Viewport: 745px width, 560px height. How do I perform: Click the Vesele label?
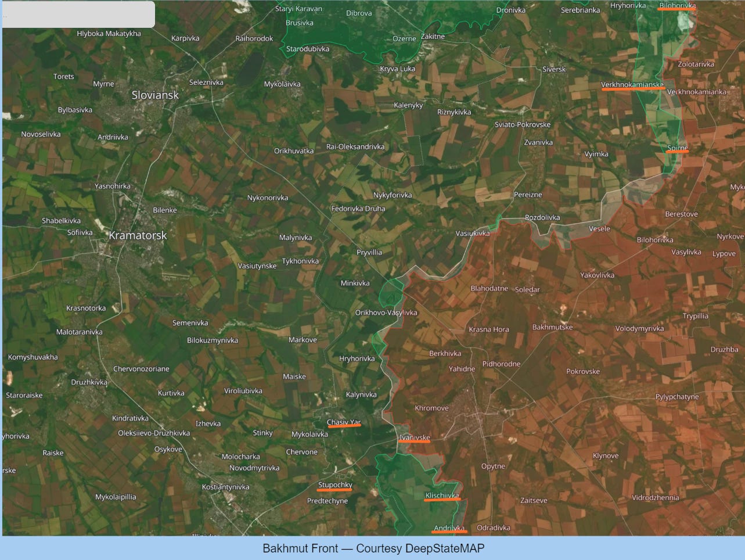point(599,228)
